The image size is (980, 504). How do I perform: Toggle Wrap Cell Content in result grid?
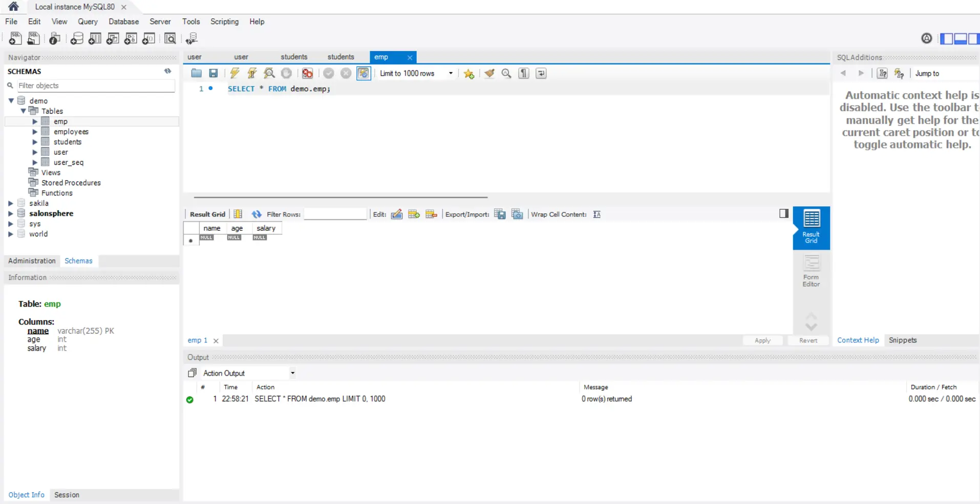597,214
